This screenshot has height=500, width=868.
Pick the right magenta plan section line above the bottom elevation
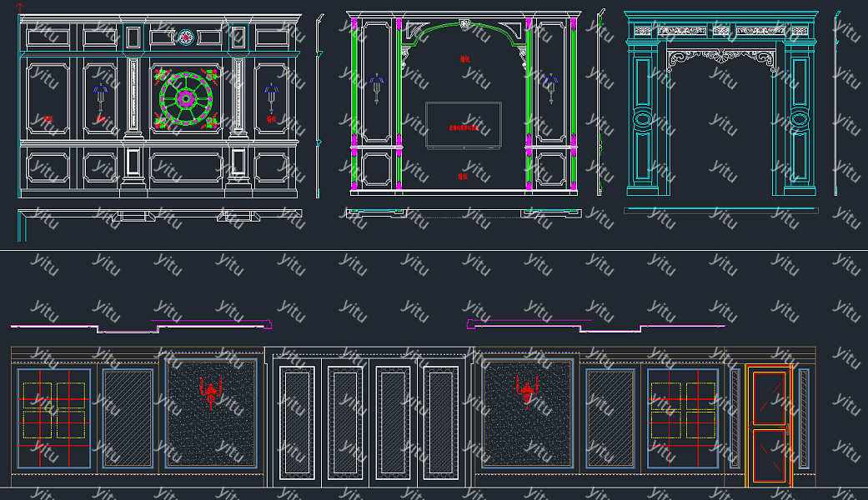click(595, 326)
